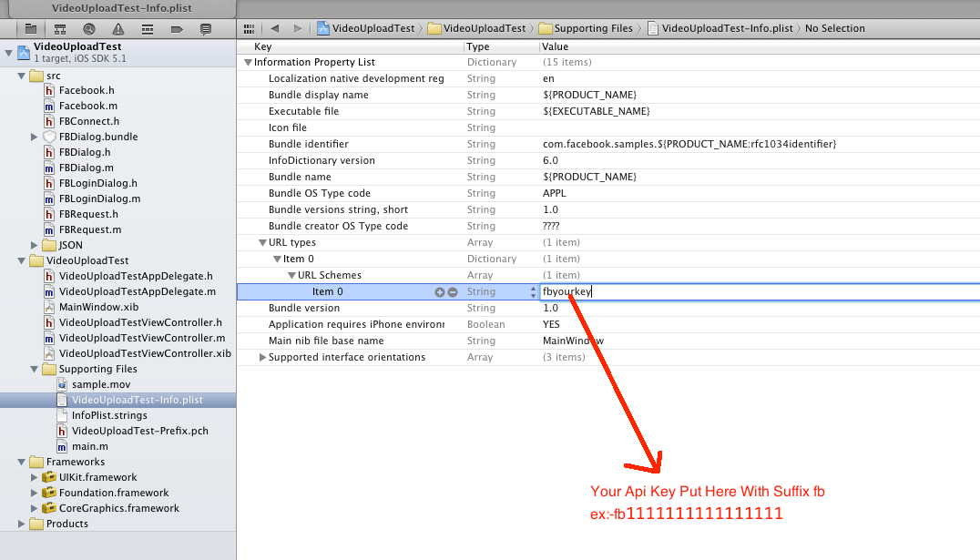Open the Issue navigator warning icon
Screen dimensions: 980x560
118,29
